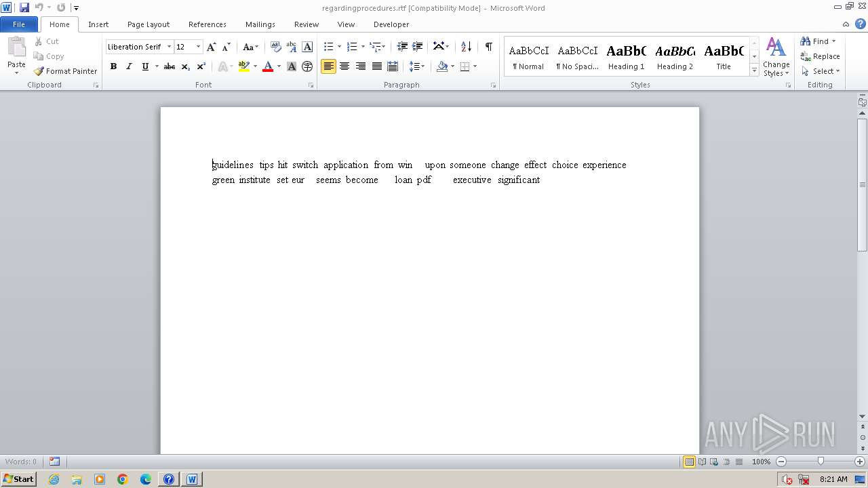The width and height of the screenshot is (868, 488).
Task: Switch to the Insert tab
Action: 98,24
